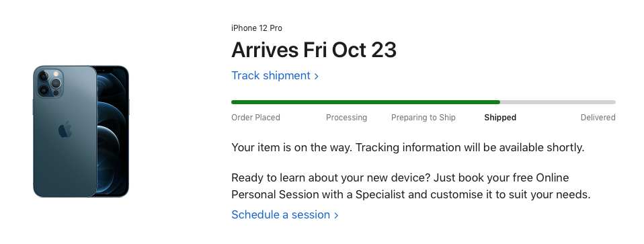Select the Order Placed status step
644x244 pixels.
255,118
